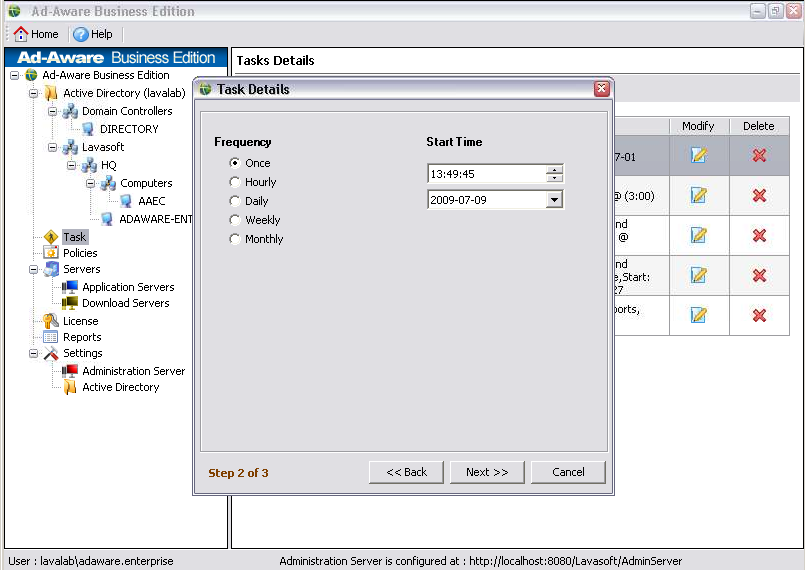Choose the Weekly frequency radio button
The width and height of the screenshot is (805, 570).
235,220
